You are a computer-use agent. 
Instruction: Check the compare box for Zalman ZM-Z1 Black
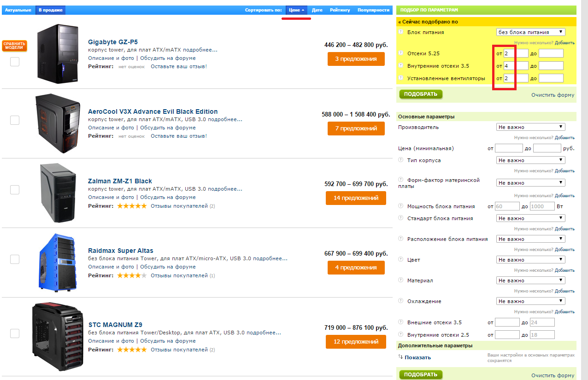click(15, 190)
